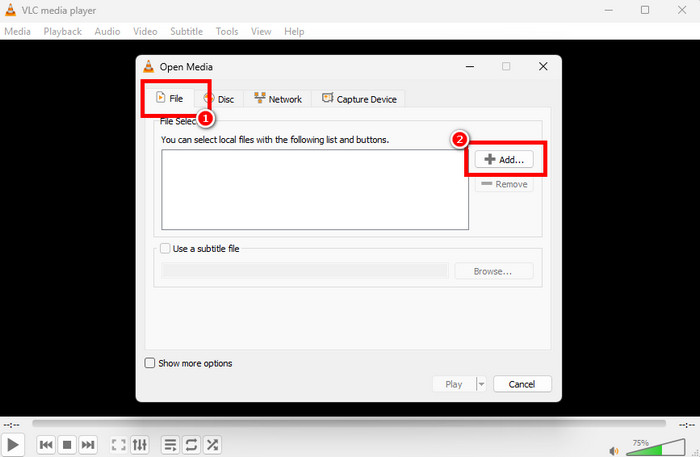Minimize the Open Media dialog
700x457 pixels.
coord(470,66)
